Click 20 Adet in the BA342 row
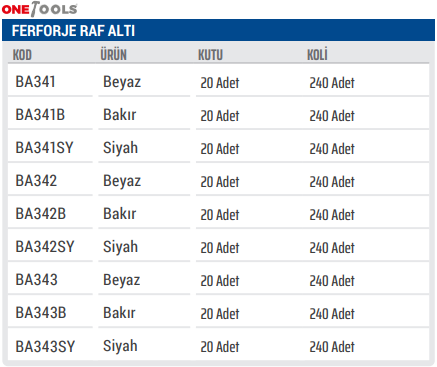 220,182
